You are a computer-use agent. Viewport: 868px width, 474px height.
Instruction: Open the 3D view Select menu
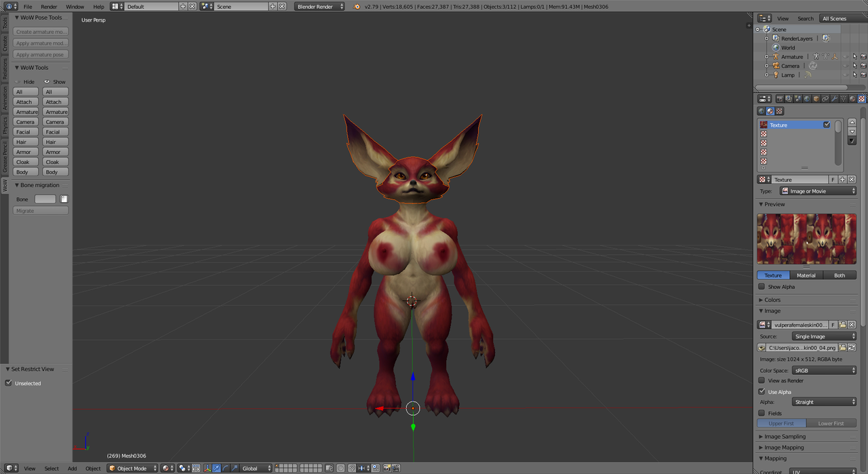[x=52, y=469]
